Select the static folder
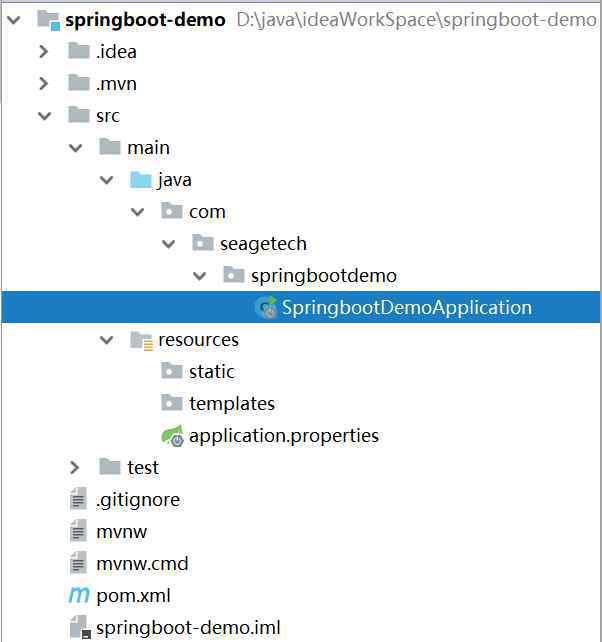 pyautogui.click(x=212, y=372)
